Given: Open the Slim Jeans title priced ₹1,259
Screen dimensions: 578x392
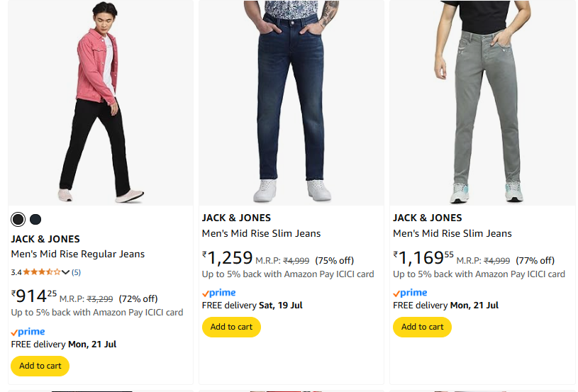Looking at the screenshot, I should click(x=261, y=233).
